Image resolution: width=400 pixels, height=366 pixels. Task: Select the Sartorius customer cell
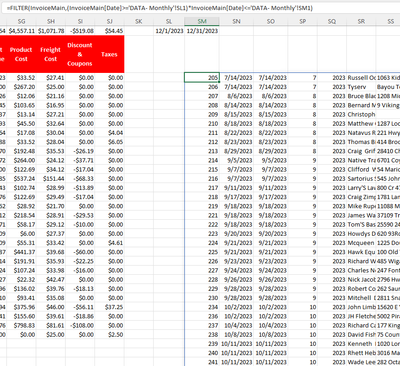[361, 179]
